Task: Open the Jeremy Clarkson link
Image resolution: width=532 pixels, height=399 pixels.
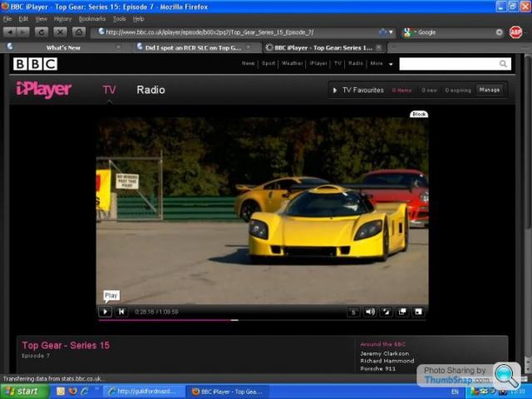Action: (x=384, y=353)
